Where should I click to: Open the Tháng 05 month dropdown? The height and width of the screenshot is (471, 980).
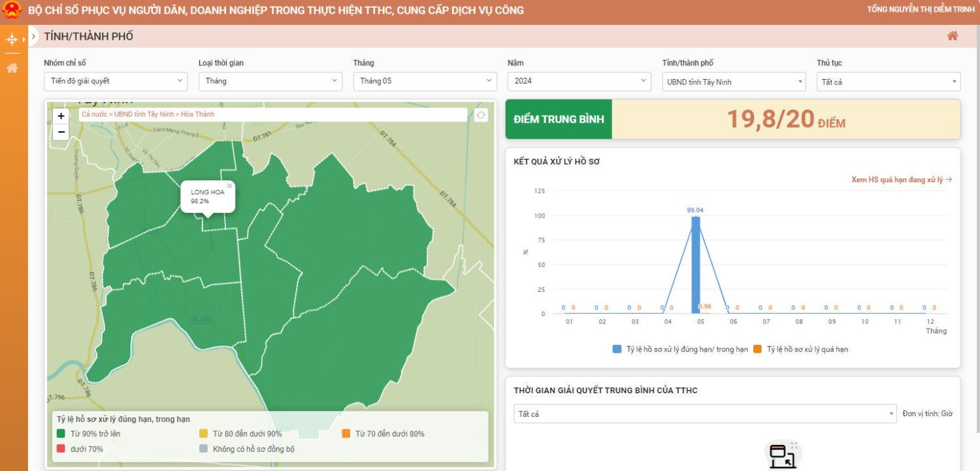coord(425,81)
